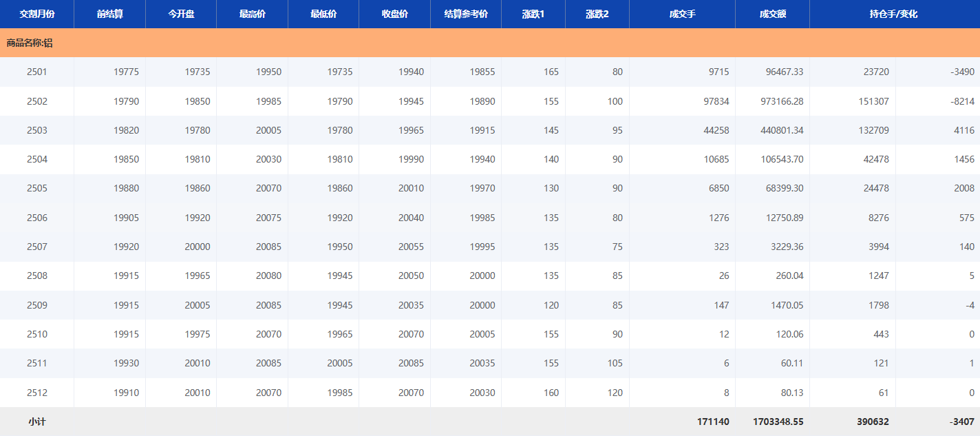
Task: Click the 涨跌2 column header
Action: (597, 14)
